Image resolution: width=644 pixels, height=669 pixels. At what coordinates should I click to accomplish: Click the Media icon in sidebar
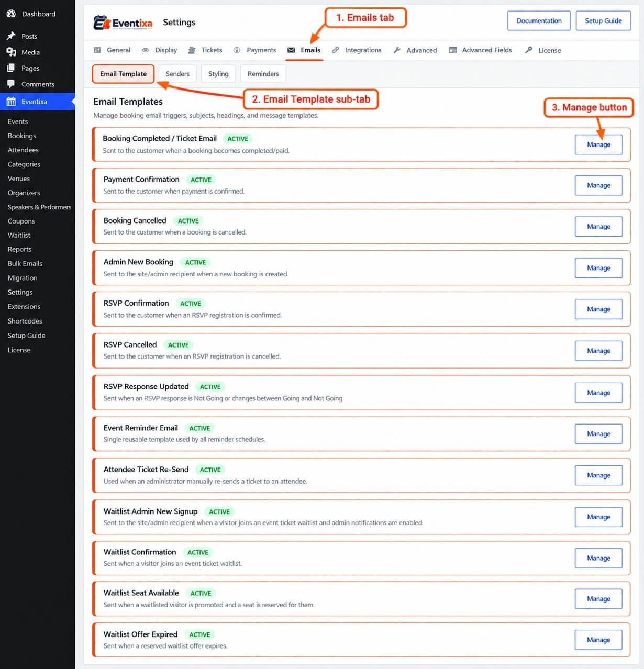coord(11,52)
